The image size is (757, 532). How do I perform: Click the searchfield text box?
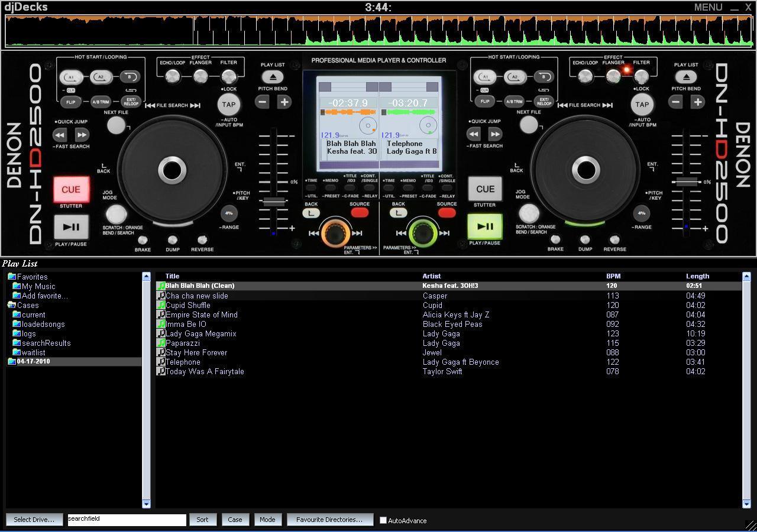click(x=127, y=520)
